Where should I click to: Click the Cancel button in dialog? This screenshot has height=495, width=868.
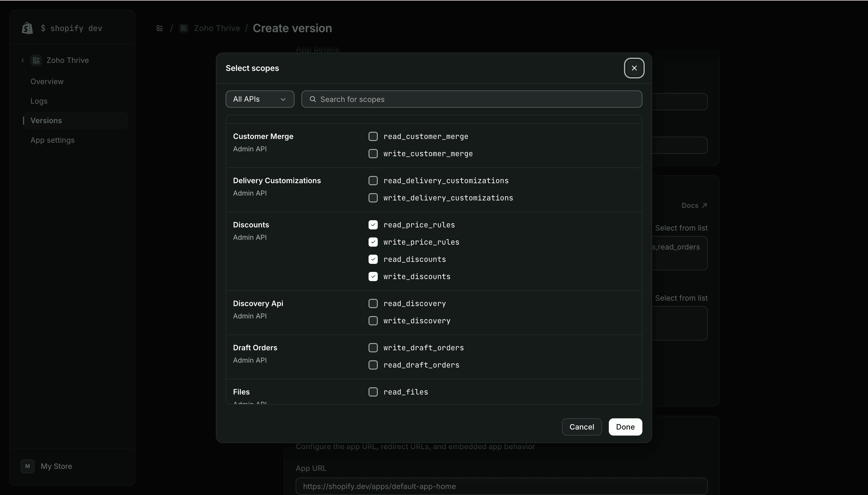tap(582, 427)
